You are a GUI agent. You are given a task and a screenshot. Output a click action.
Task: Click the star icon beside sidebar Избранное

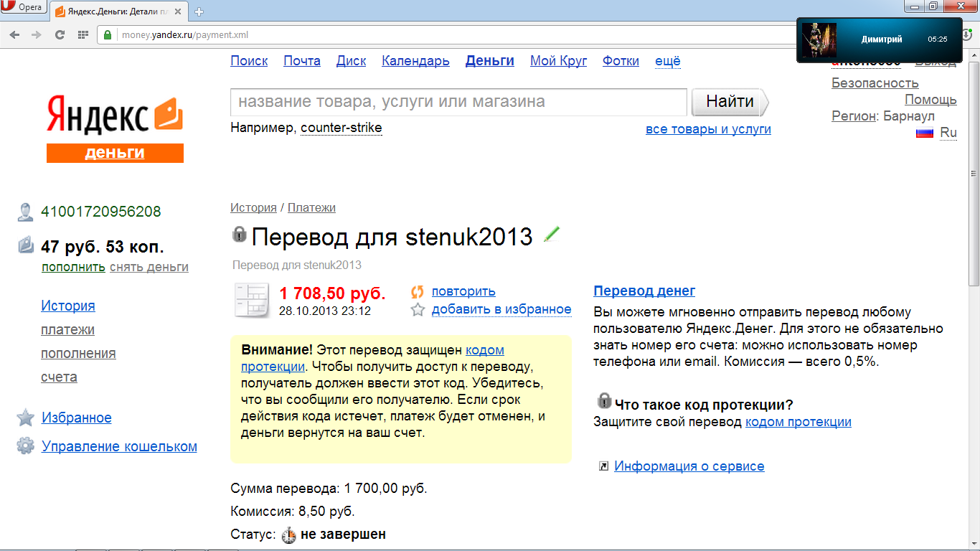[x=26, y=418]
